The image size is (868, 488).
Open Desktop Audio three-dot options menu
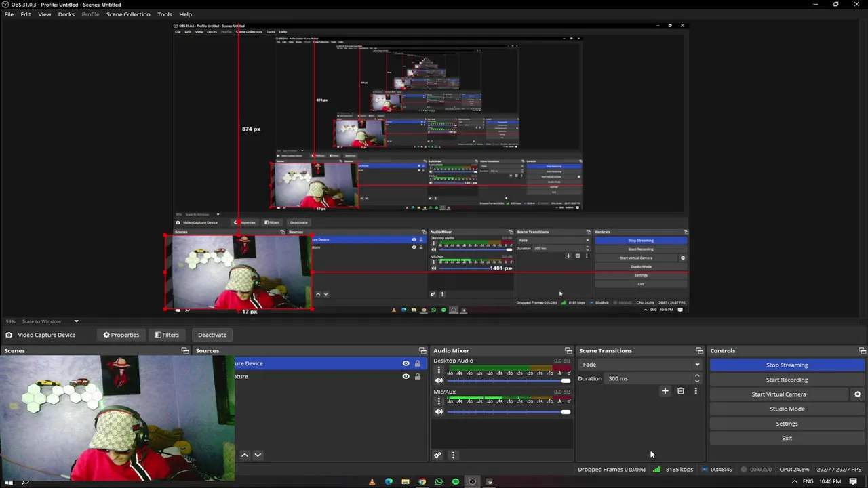click(439, 370)
